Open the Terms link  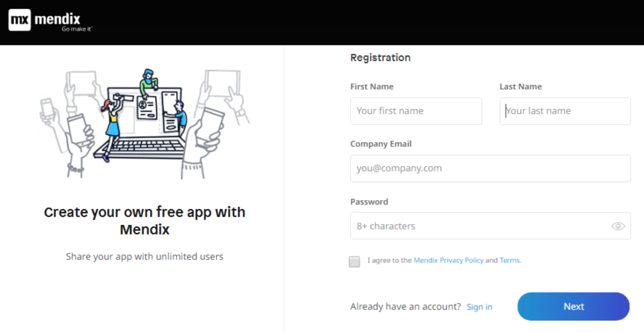click(x=510, y=260)
